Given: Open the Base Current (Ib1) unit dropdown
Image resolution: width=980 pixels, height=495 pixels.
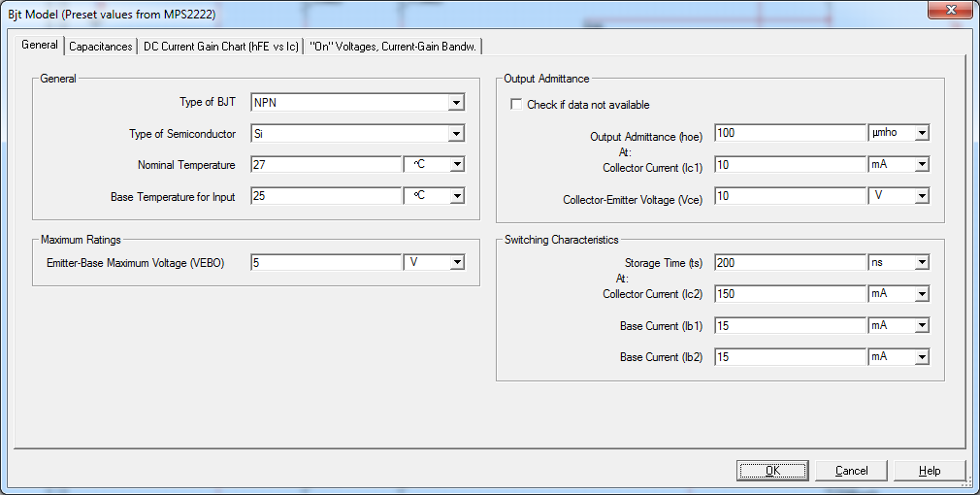Looking at the screenshot, I should (922, 325).
